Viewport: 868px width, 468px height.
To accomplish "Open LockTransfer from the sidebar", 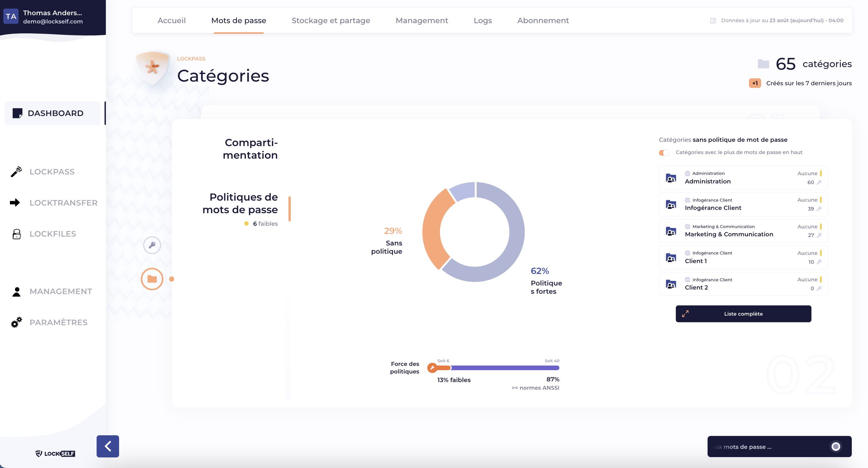I will [x=63, y=203].
